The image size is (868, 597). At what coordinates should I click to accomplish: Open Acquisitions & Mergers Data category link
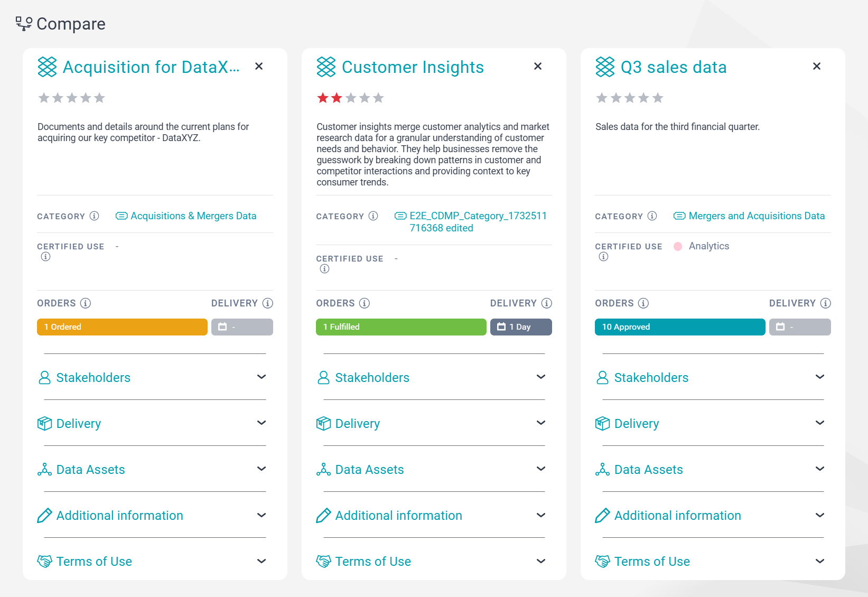tap(193, 216)
